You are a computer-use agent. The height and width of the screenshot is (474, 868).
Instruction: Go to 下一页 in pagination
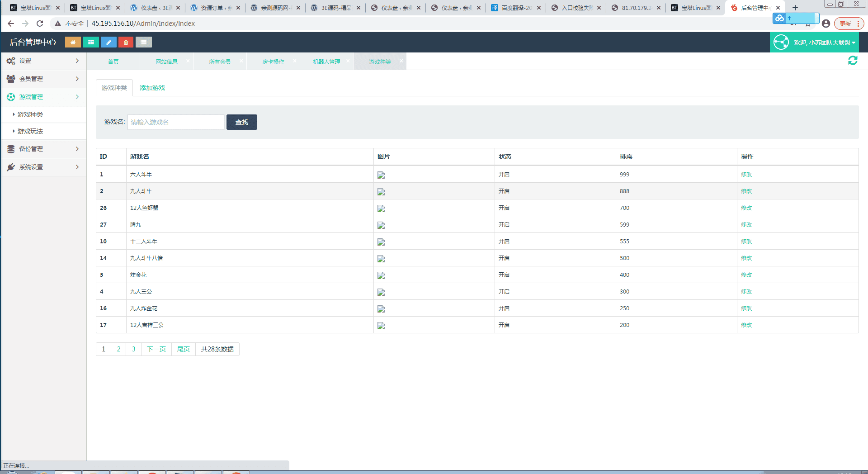pos(156,349)
